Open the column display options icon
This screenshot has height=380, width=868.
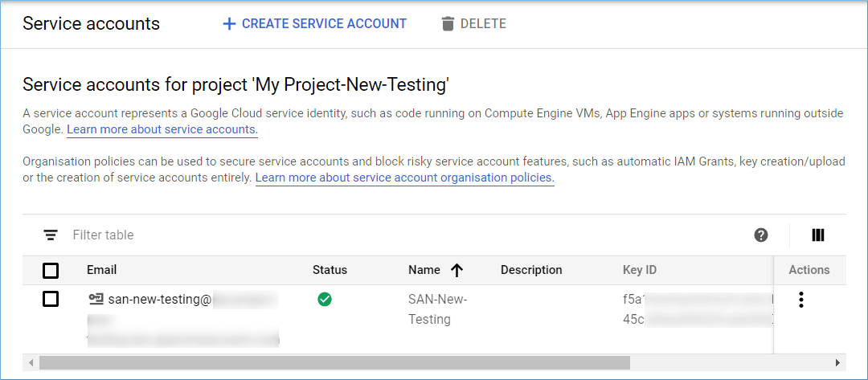818,235
